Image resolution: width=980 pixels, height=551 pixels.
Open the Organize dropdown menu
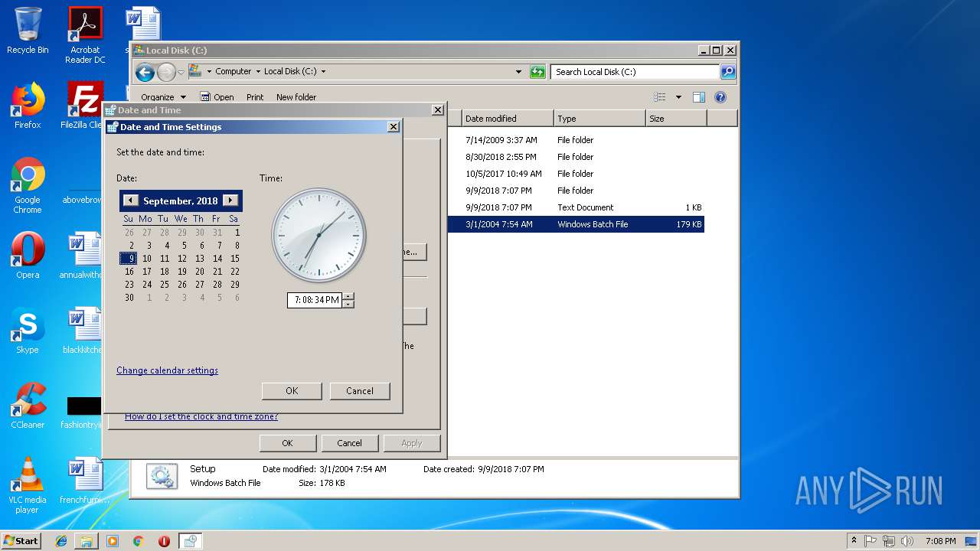click(x=163, y=97)
